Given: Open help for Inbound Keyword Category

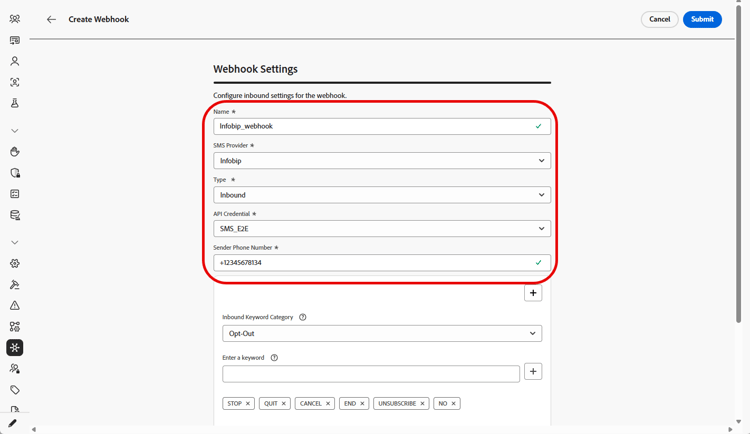Looking at the screenshot, I should 303,317.
